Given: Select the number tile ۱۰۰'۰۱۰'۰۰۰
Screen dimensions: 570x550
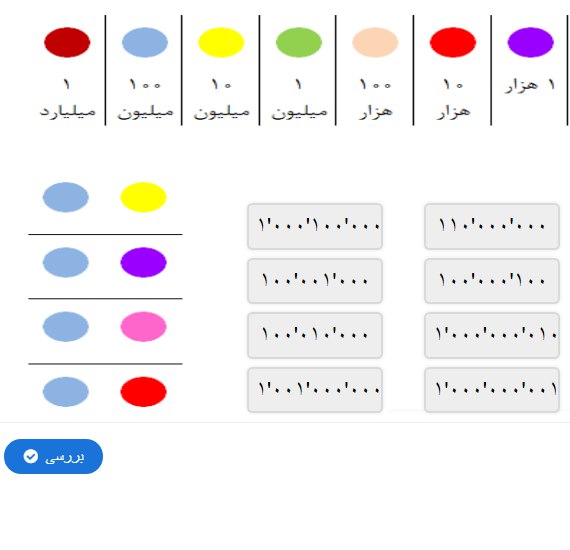Looking at the screenshot, I should [315, 335].
